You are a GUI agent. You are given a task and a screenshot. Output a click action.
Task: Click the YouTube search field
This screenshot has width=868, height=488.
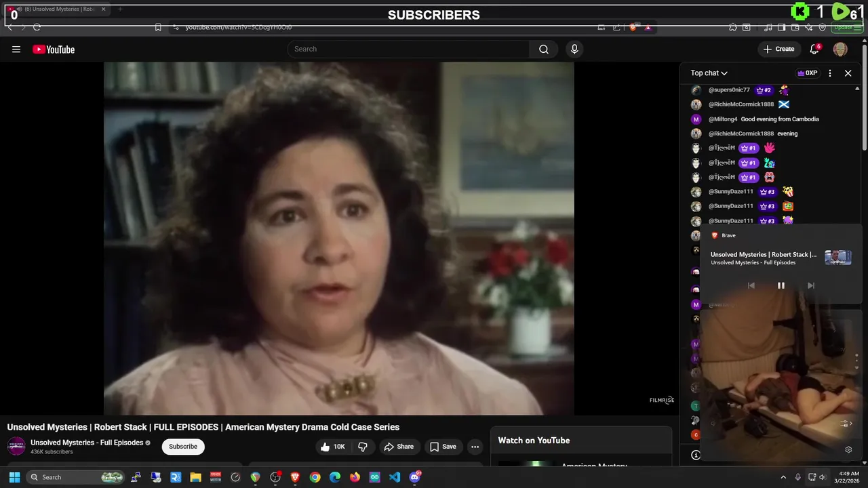coord(408,49)
